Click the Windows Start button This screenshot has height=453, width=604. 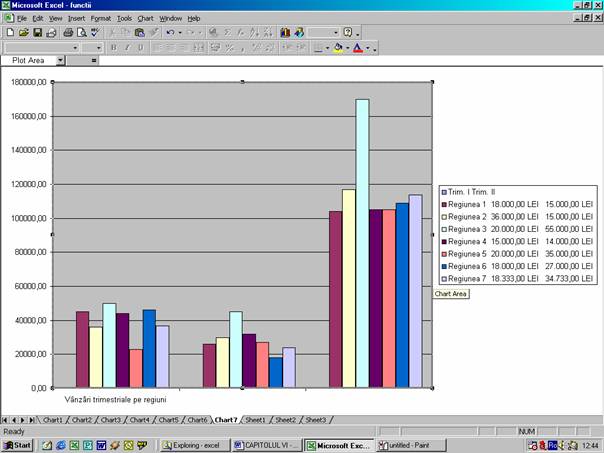17,444
